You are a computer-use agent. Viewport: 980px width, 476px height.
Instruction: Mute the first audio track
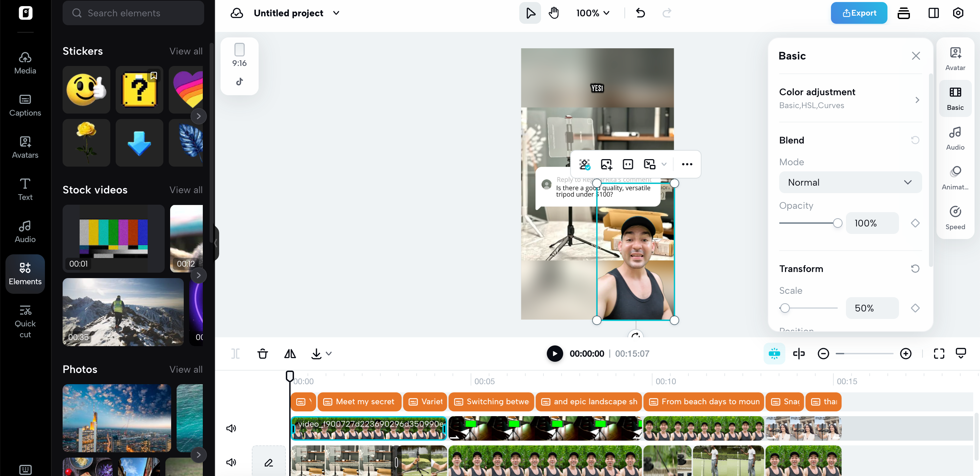point(231,428)
